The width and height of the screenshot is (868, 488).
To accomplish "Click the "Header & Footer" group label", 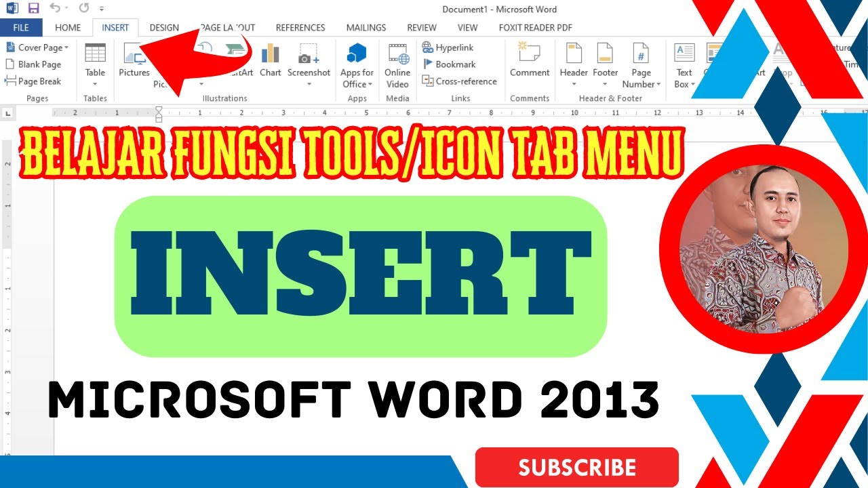I will tap(610, 98).
